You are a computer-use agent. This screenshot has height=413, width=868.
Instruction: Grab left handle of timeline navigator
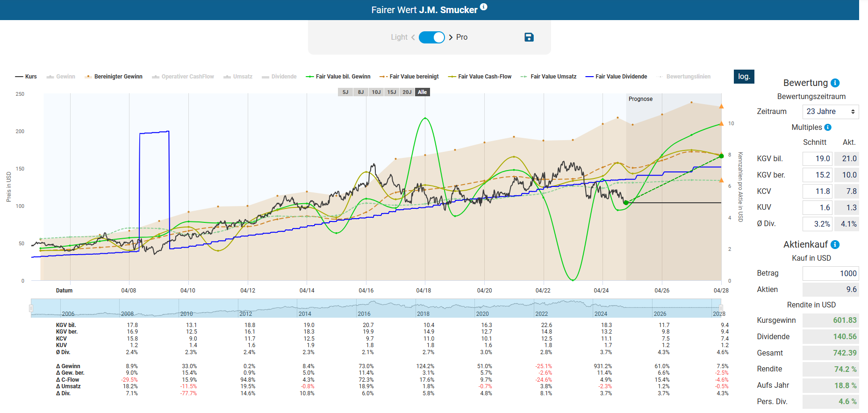pos(31,308)
